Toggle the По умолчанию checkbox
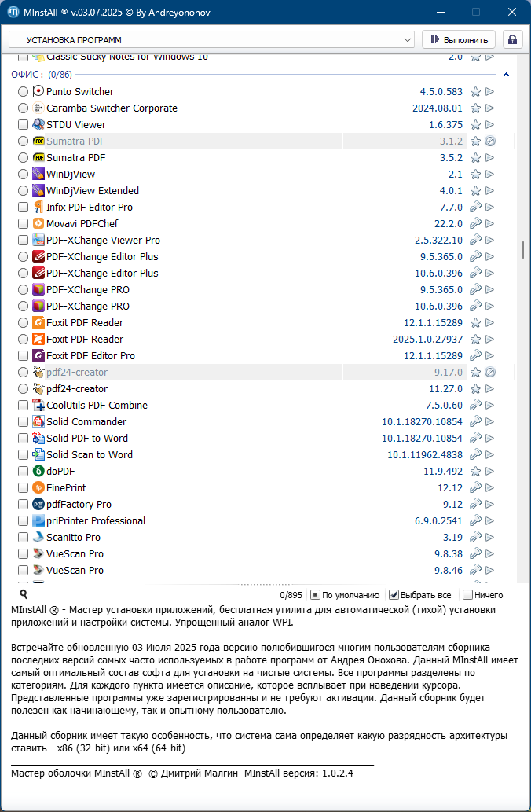The image size is (531, 812). pos(315,595)
